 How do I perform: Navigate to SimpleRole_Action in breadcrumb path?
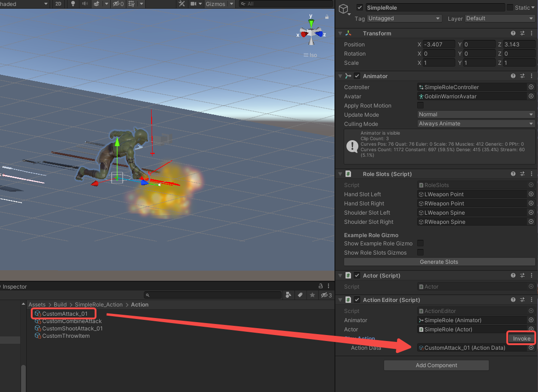point(98,305)
